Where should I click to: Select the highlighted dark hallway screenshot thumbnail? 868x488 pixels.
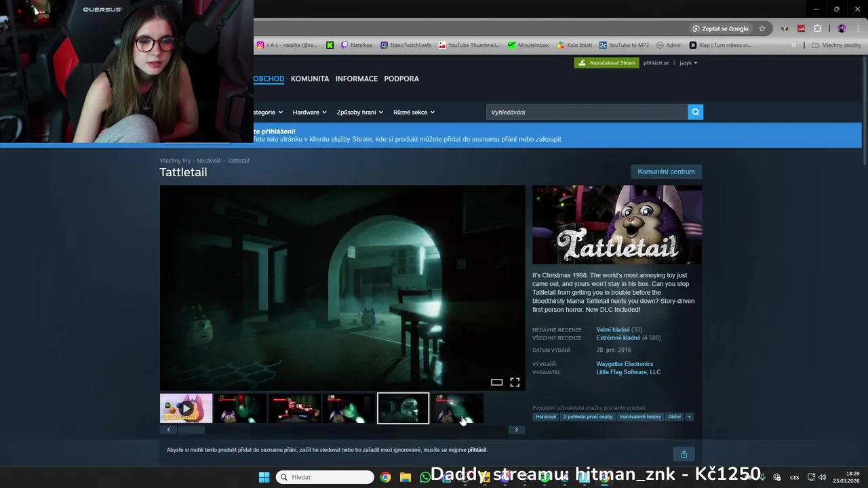[x=403, y=409]
